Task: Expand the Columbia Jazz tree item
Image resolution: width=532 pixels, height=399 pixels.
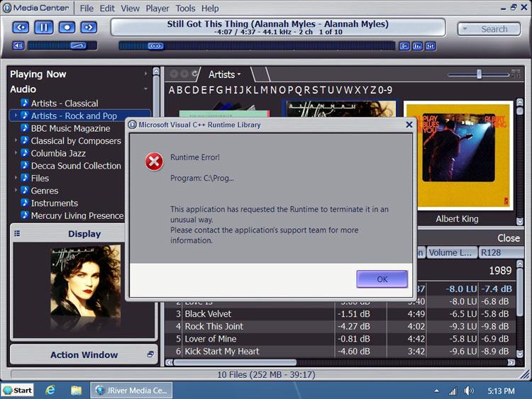Action: point(16,153)
